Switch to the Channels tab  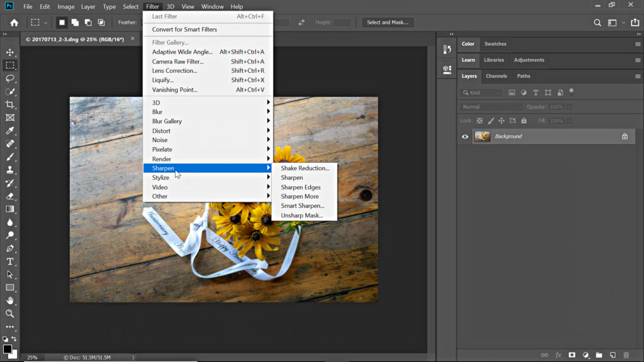click(496, 76)
